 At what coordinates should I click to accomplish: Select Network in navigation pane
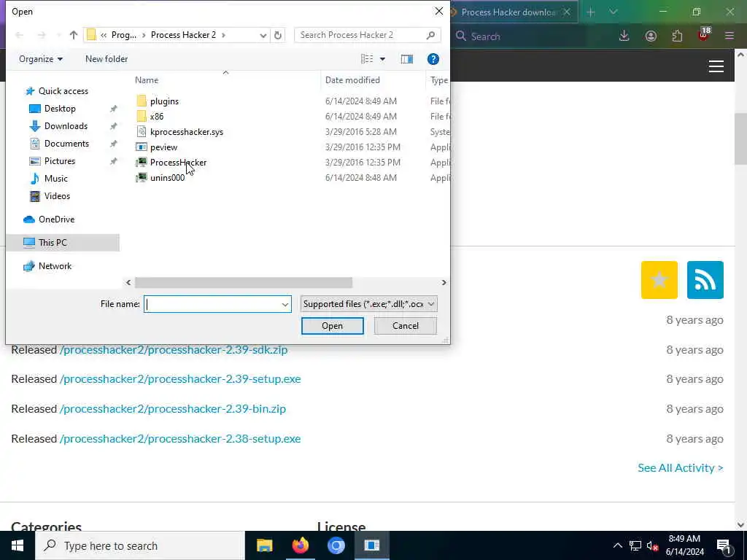click(x=55, y=266)
